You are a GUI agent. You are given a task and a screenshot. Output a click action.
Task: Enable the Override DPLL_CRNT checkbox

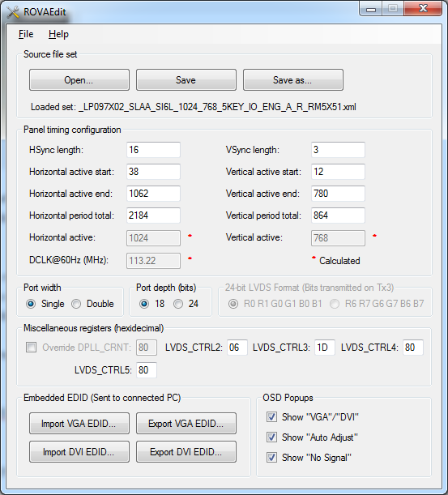pyautogui.click(x=31, y=348)
